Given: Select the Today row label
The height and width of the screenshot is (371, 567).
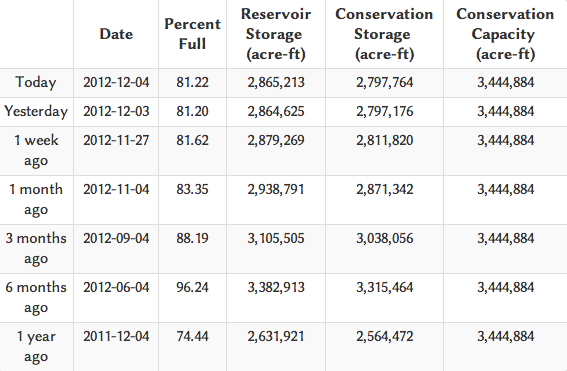Looking at the screenshot, I should (36, 82).
